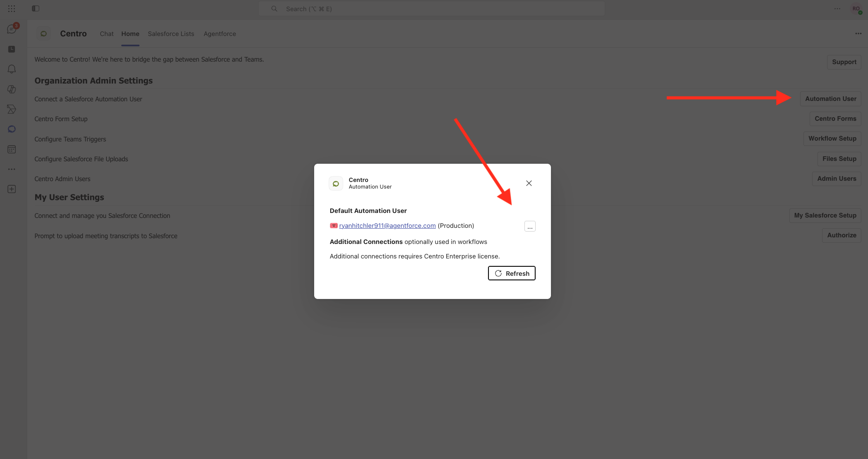Open ryanhitchler911@agentforce.com link

point(387,226)
